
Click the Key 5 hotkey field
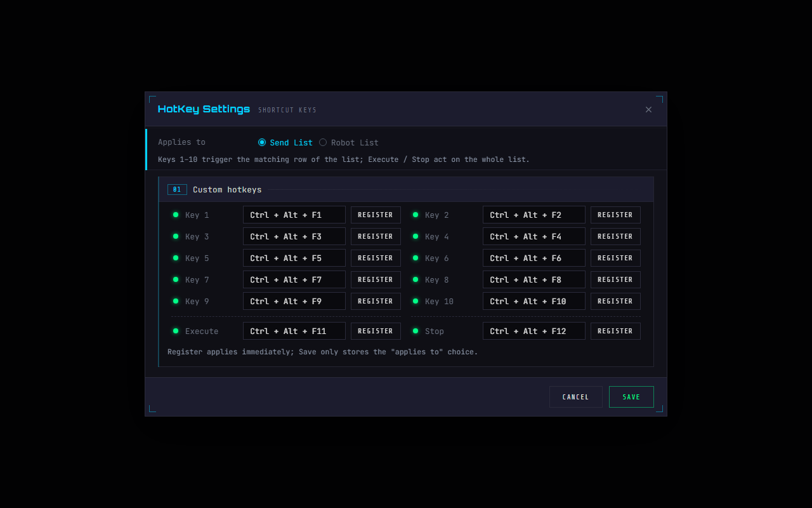[294, 258]
